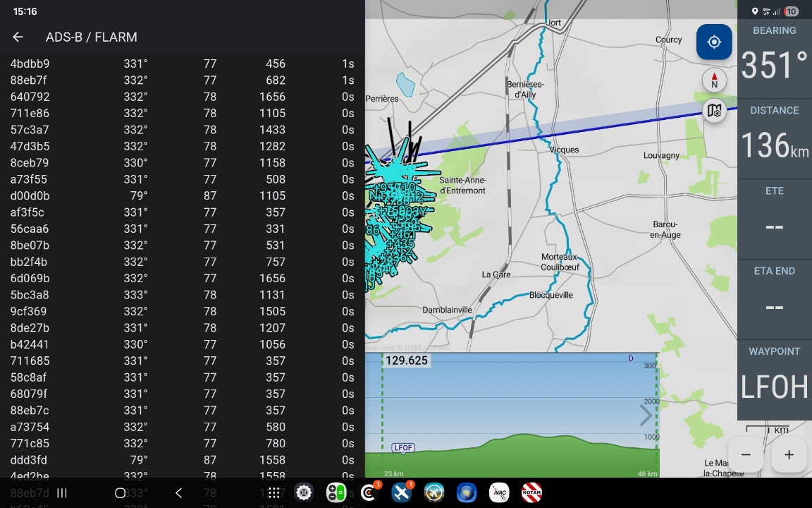812x508 pixels.
Task: Zoom out the map with minus
Action: [x=746, y=455]
